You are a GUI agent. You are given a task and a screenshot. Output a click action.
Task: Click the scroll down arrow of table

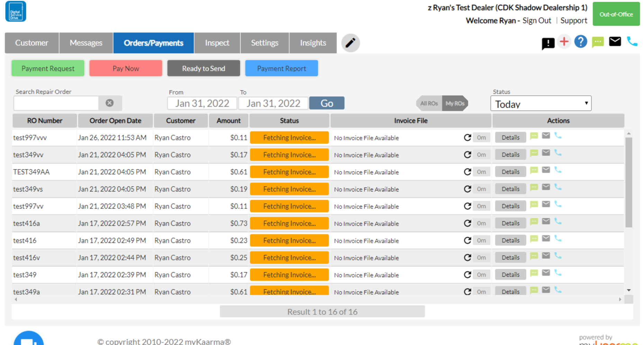629,290
